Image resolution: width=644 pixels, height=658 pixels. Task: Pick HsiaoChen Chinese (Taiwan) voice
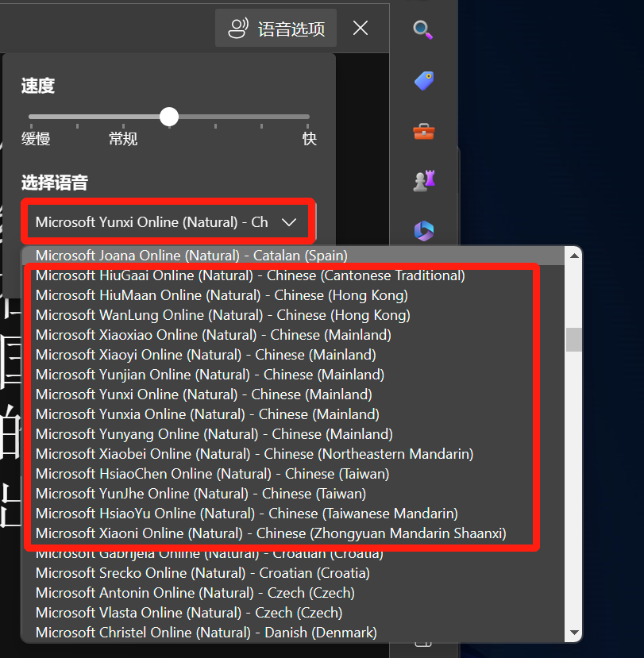point(292,474)
